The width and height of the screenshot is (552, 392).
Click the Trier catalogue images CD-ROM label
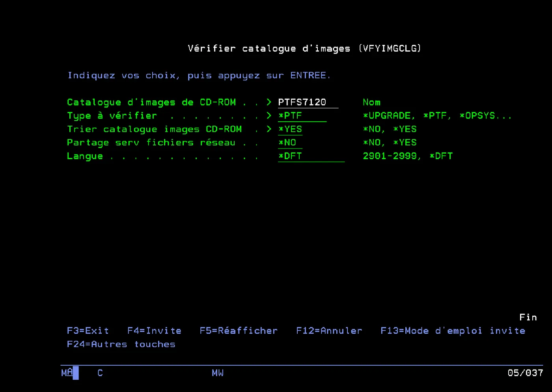click(154, 129)
